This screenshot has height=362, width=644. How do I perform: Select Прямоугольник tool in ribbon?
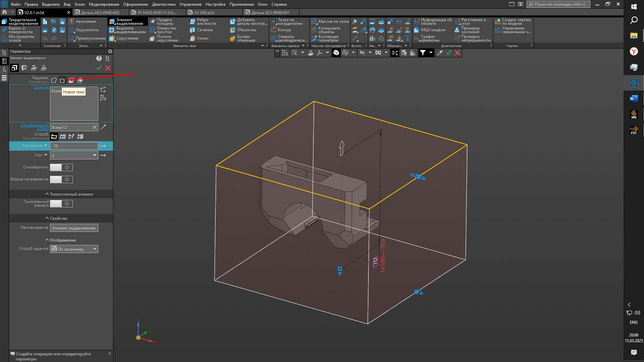(x=87, y=38)
